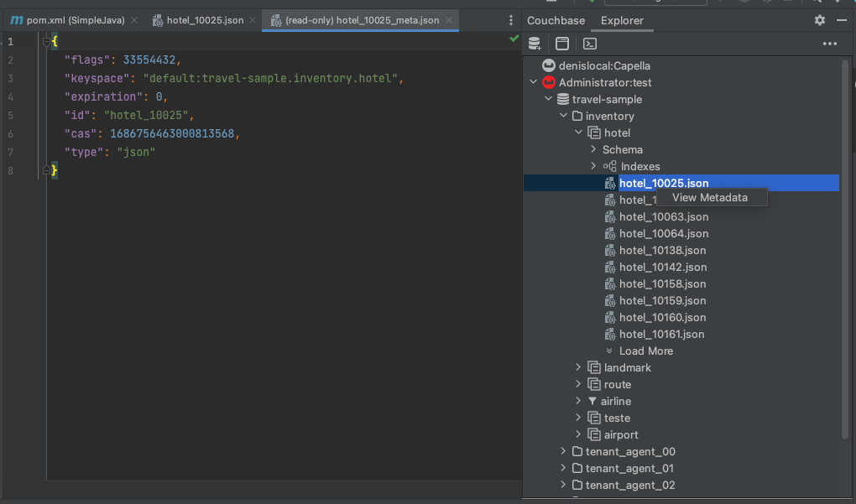The width and height of the screenshot is (856, 504).
Task: Click the explorer tree vertical scrollbar
Action: (x=845, y=248)
